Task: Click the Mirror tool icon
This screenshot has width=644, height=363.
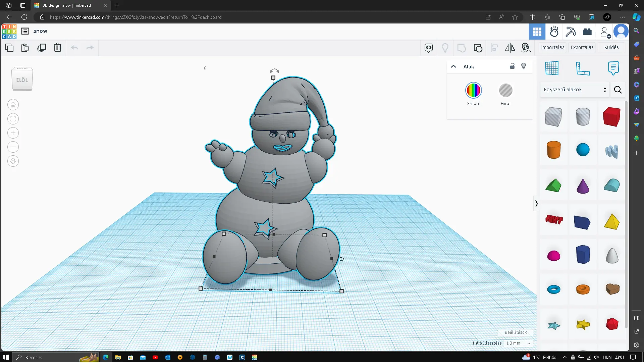Action: tap(510, 48)
